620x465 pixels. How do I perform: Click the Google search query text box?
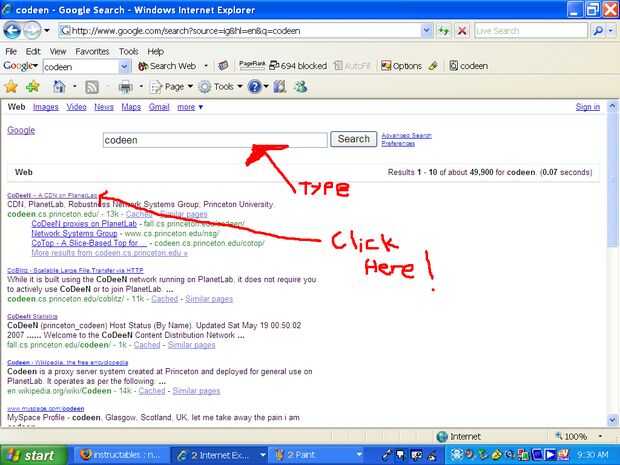click(x=215, y=140)
